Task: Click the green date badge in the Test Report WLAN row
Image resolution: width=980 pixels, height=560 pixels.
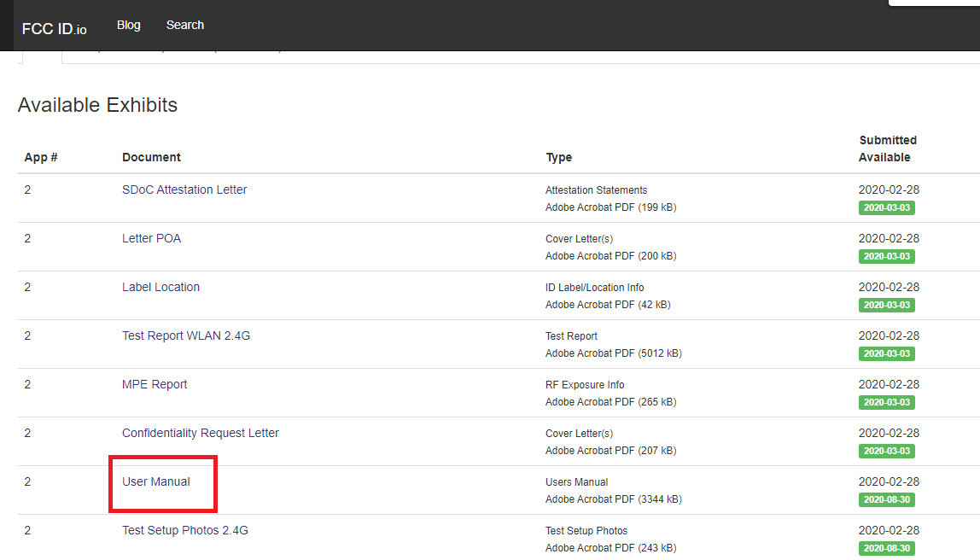Action: (886, 353)
